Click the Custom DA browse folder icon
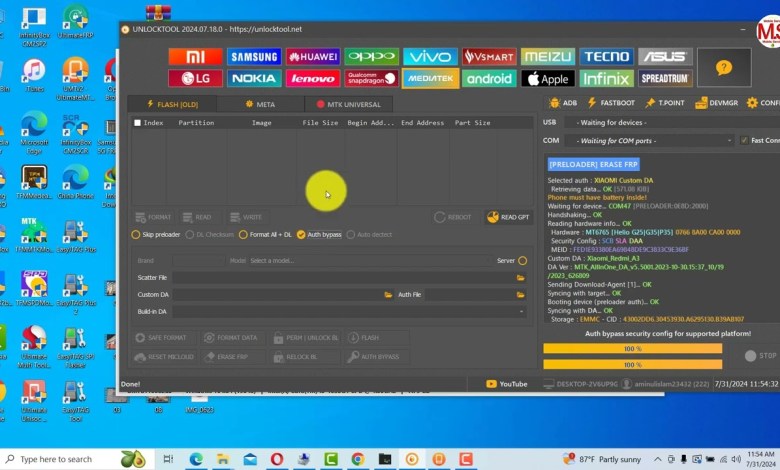 pos(388,294)
